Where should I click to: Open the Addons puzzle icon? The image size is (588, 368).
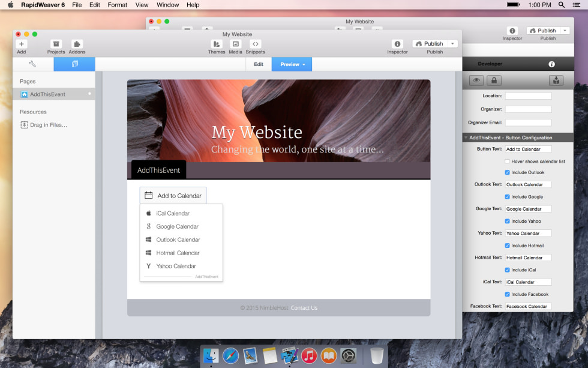(77, 44)
